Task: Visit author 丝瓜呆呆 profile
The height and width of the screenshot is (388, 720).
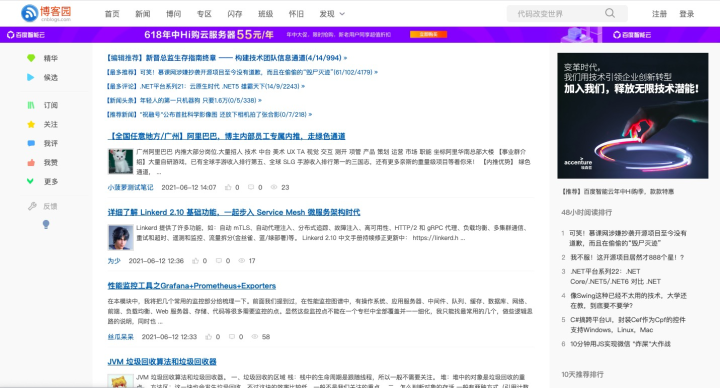Action: click(x=121, y=337)
